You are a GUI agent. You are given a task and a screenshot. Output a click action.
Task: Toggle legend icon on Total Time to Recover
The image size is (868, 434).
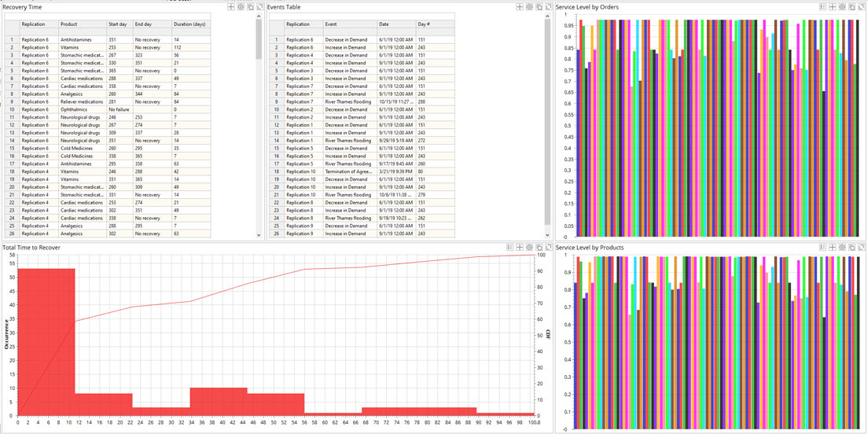click(509, 248)
